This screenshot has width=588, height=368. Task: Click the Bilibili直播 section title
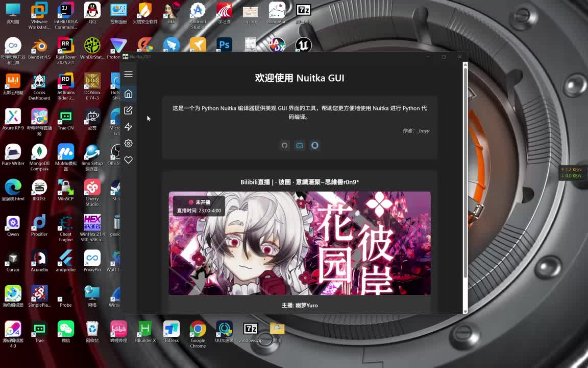[300, 182]
